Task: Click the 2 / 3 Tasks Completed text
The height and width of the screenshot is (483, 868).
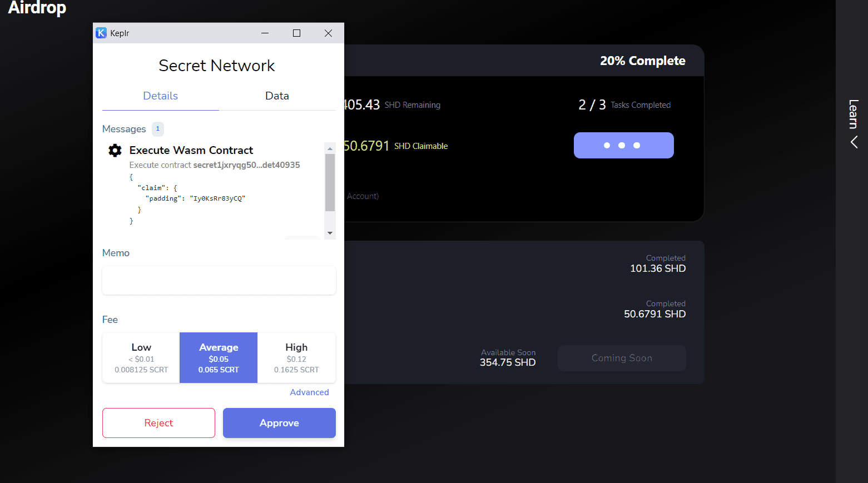Action: click(x=624, y=105)
